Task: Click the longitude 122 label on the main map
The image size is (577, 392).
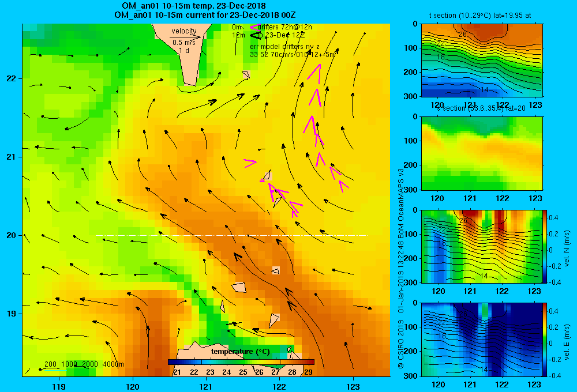Action: [x=279, y=386]
